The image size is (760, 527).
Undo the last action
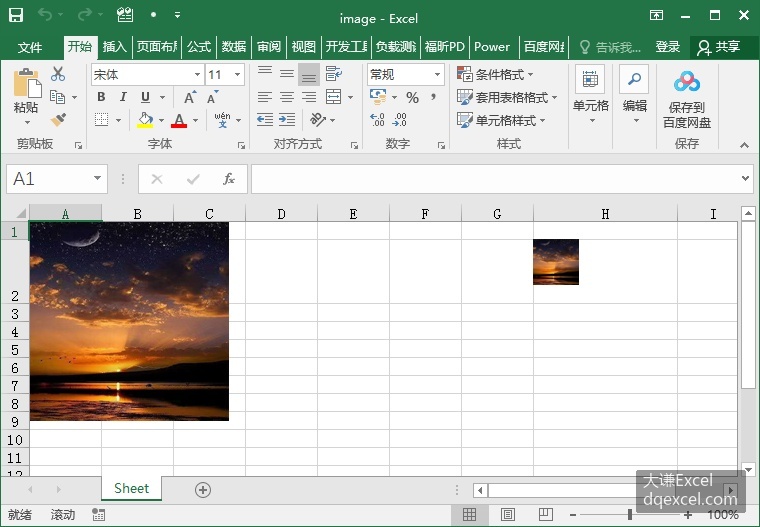[45, 16]
